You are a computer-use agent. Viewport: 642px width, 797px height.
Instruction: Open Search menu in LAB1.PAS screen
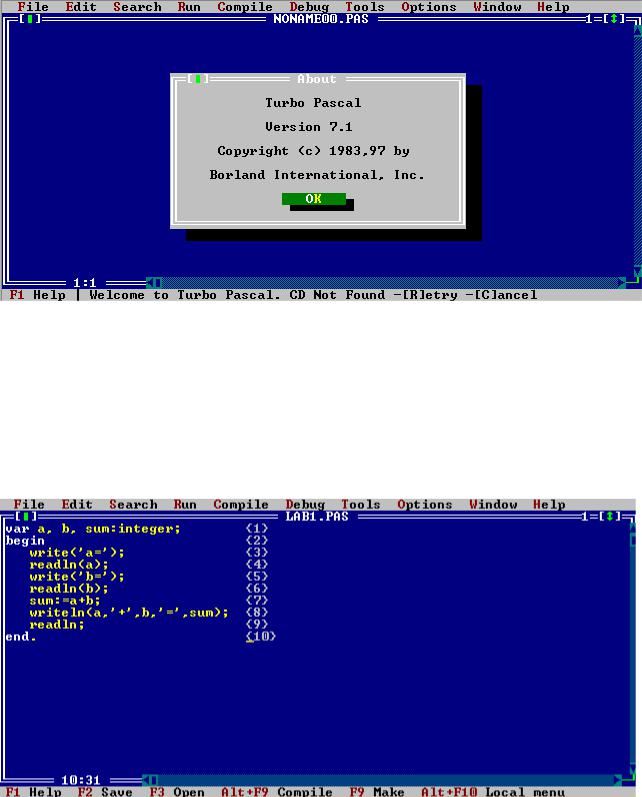pos(133,504)
